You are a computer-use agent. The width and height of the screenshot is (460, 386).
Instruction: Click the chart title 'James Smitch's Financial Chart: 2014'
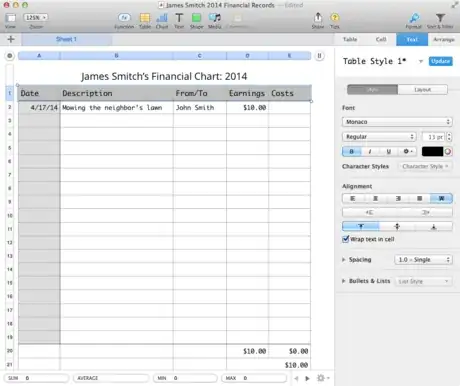[164, 76]
